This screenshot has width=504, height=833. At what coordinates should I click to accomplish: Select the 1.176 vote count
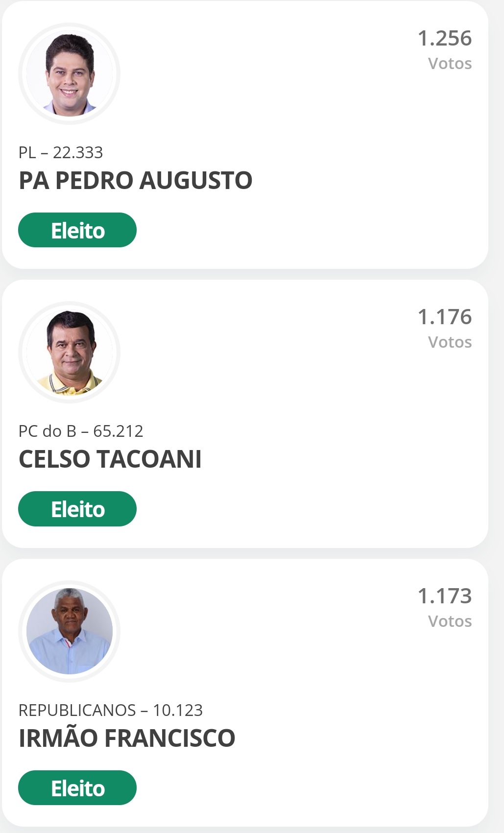[x=444, y=317]
